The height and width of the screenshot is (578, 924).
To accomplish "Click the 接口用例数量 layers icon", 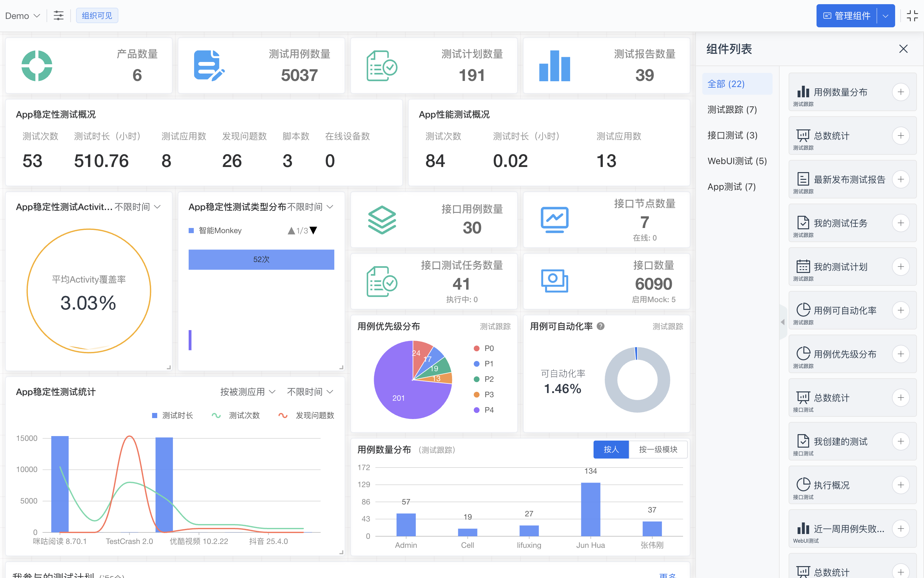I will pos(382,220).
